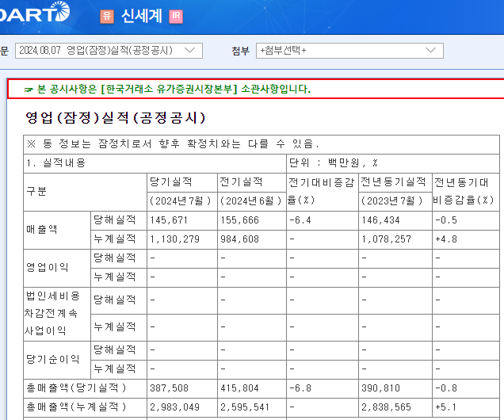Open the +첨부선택+ attachment dropdown
504x420 pixels.
point(349,51)
